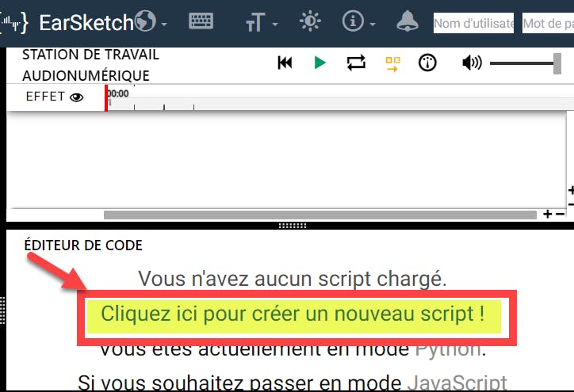The width and height of the screenshot is (574, 392).
Task: Select the ÉDITEUR DE CODE heading
Action: (83, 245)
